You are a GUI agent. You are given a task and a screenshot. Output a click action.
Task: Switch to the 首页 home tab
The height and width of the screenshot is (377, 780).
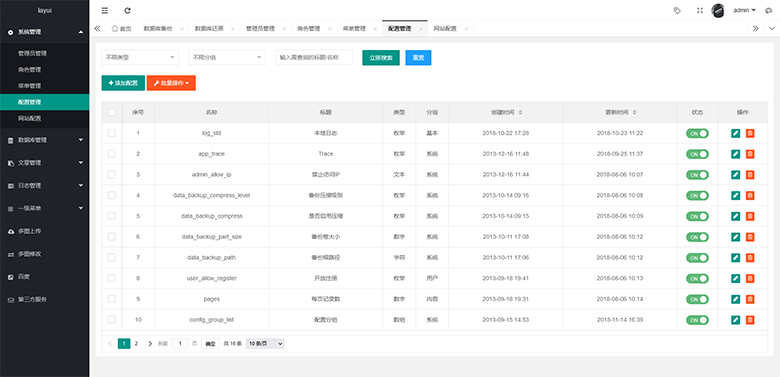tap(122, 29)
